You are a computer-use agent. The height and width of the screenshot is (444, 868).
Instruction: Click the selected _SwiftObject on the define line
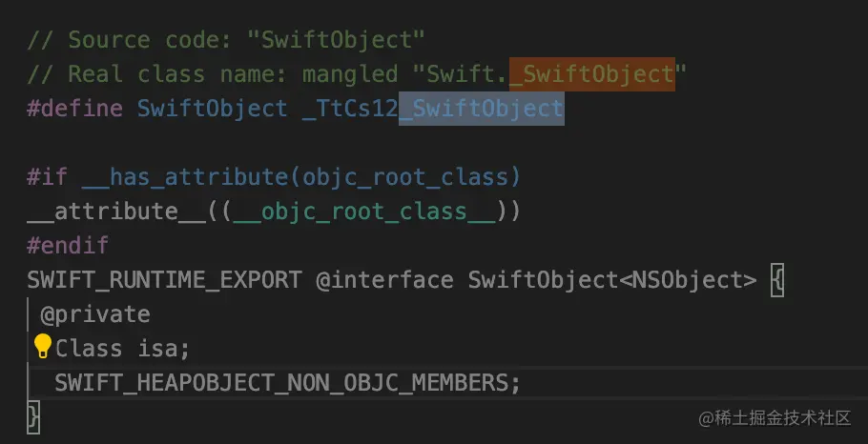[x=482, y=109]
